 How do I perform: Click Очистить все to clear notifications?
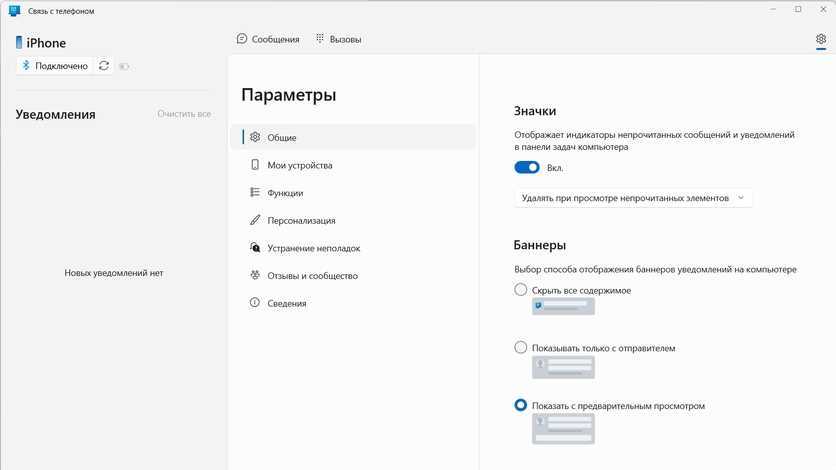(x=184, y=114)
